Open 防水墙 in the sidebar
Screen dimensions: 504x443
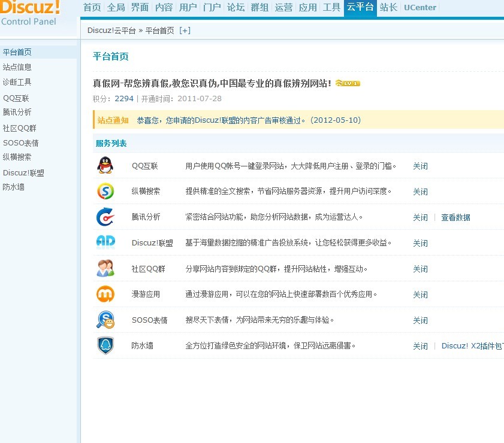click(x=14, y=187)
